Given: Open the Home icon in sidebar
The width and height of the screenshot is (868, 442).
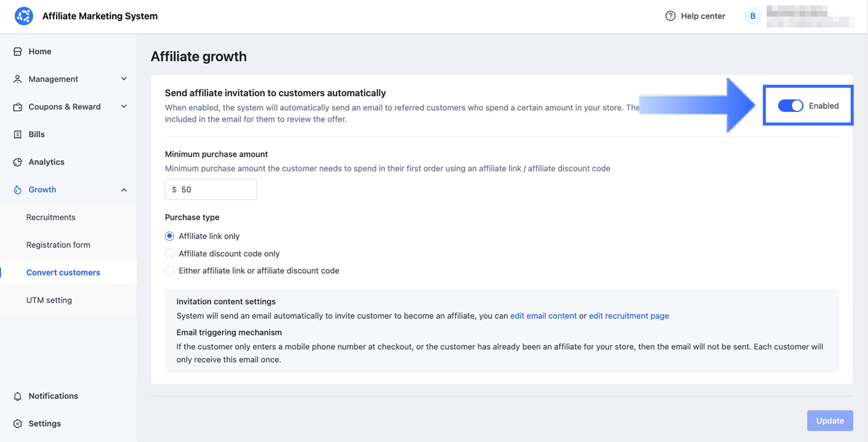Looking at the screenshot, I should point(17,52).
